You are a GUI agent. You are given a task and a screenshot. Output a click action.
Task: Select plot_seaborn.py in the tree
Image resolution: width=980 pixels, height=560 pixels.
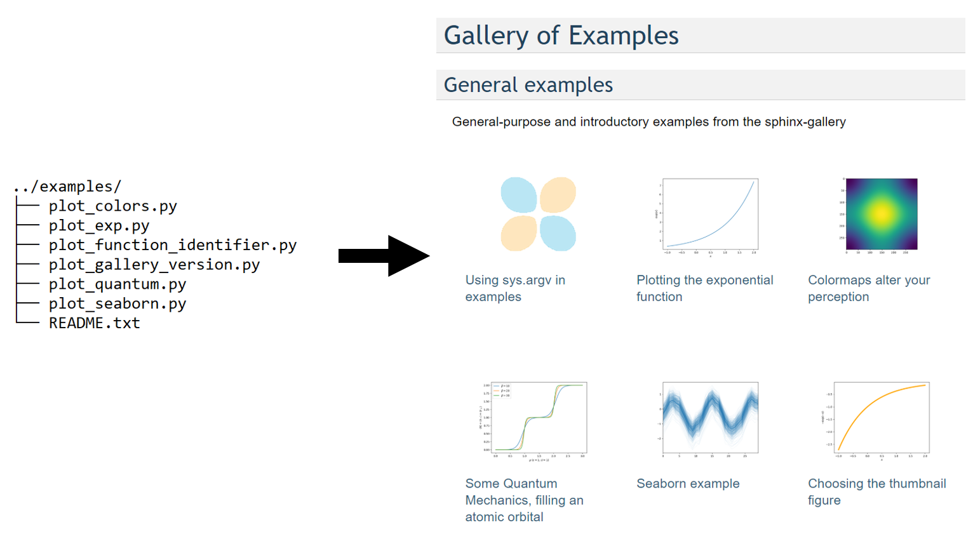(117, 303)
